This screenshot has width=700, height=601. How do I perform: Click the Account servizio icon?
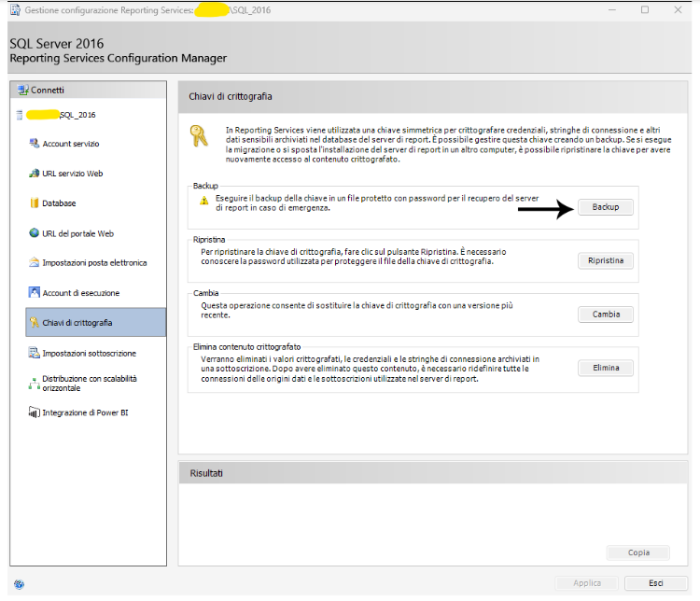pyautogui.click(x=34, y=144)
